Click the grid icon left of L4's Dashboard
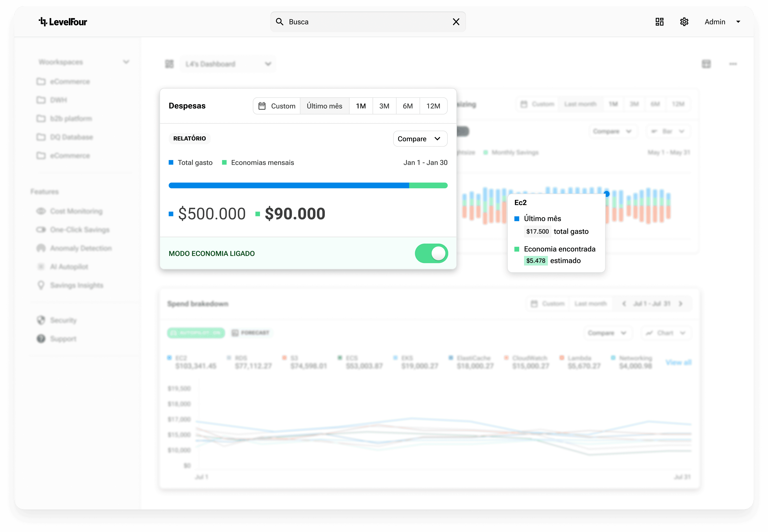 click(x=169, y=64)
